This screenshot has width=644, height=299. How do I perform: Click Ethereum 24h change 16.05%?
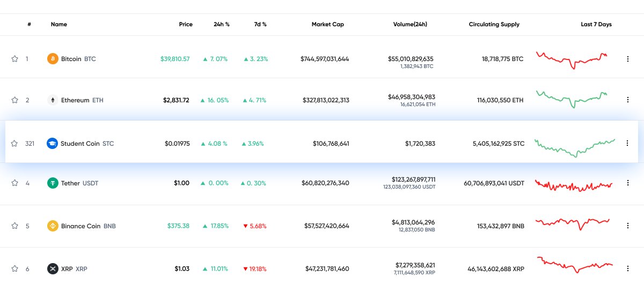click(215, 100)
